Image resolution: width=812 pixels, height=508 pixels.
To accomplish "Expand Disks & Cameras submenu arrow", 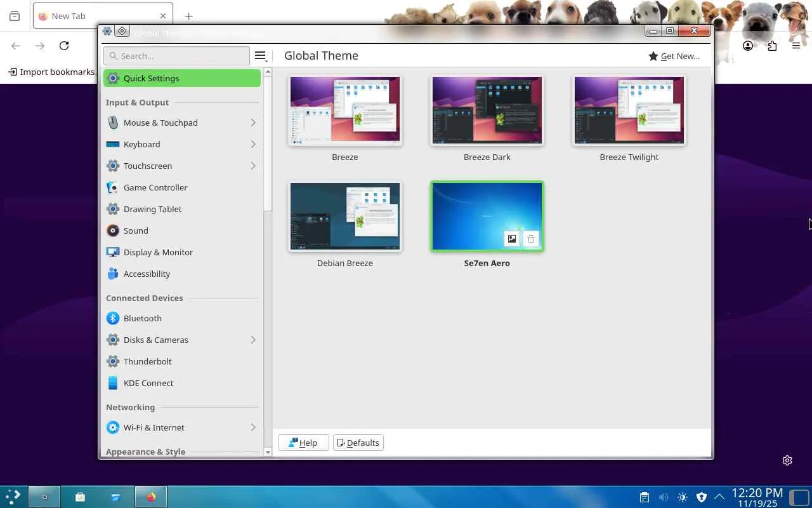I will [x=252, y=340].
